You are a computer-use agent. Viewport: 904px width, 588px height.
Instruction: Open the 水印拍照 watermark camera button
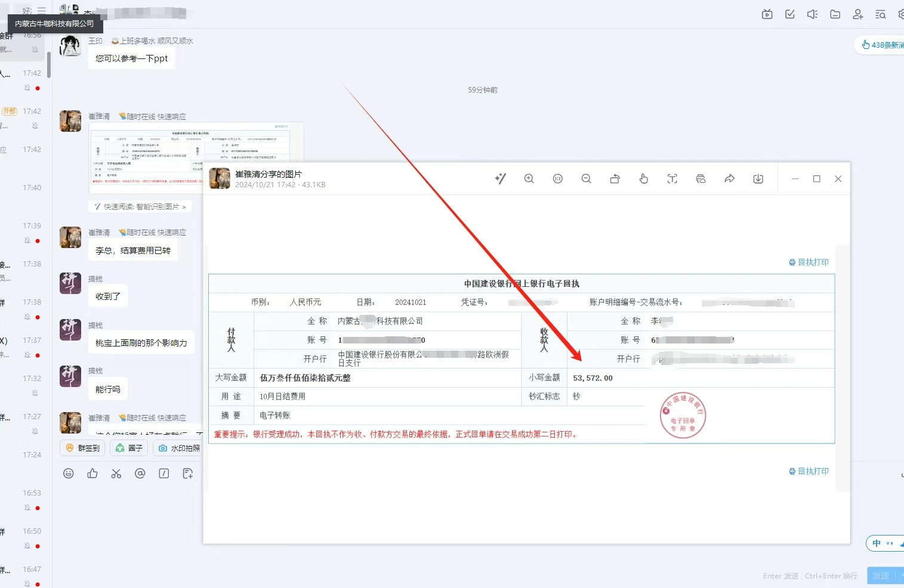point(178,448)
